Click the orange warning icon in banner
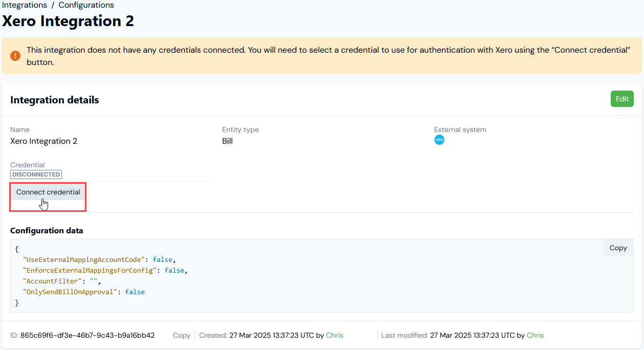The height and width of the screenshot is (350, 644). tap(15, 55)
